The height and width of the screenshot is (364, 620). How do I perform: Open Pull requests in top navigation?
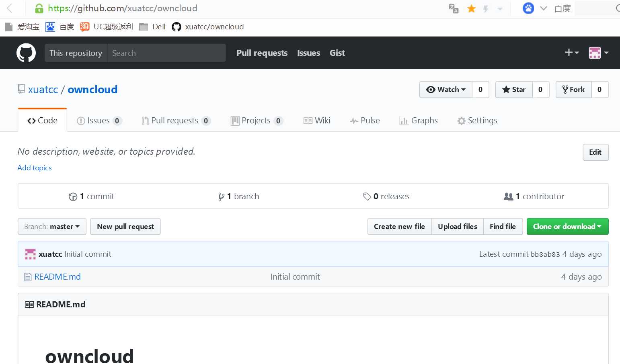pos(262,53)
